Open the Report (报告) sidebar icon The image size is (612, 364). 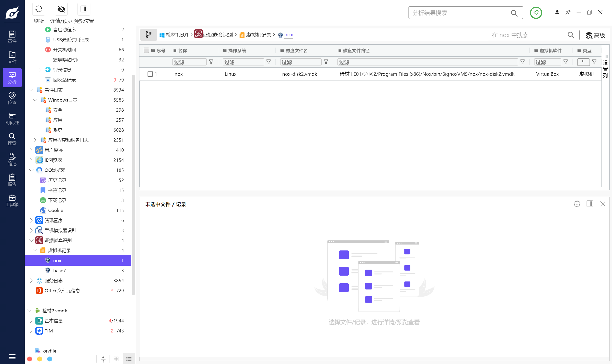12,180
